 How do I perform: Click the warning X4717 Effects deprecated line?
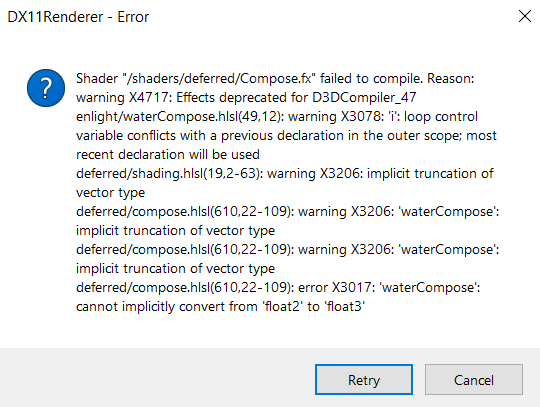246,97
